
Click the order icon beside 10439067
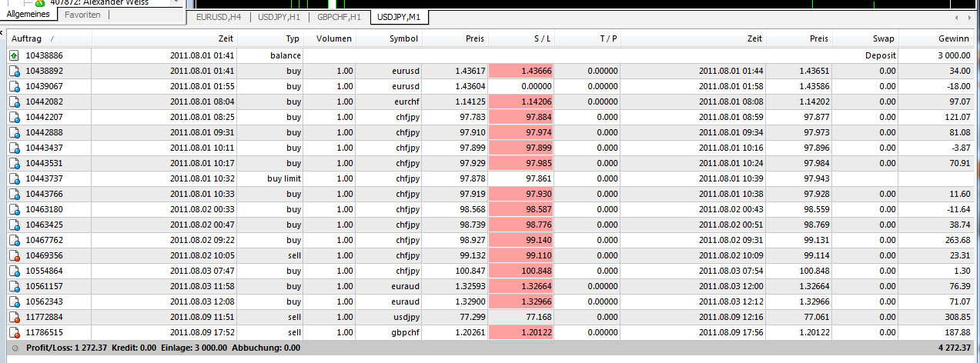pos(15,87)
